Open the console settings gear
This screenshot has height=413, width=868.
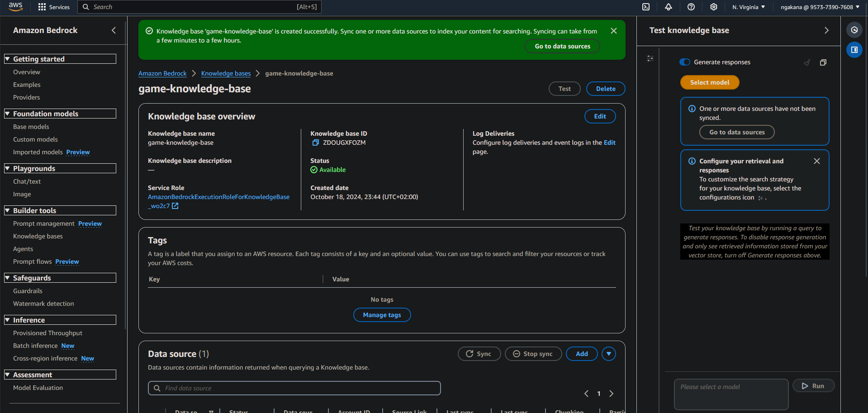tap(714, 7)
